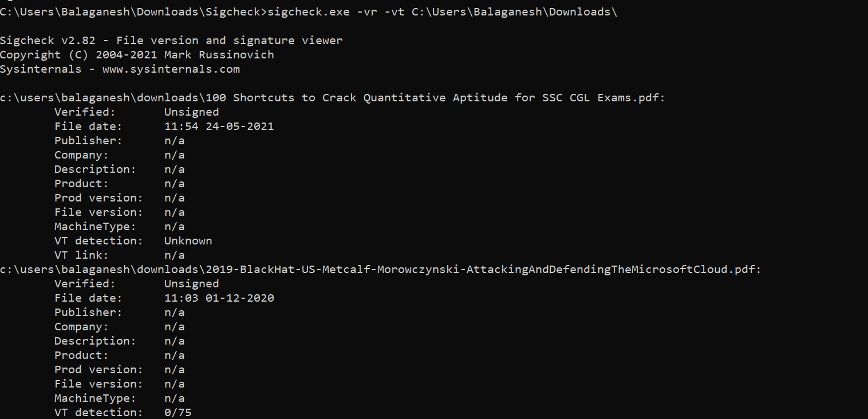
Task: Click the first Unsigned verified value
Action: [x=192, y=112]
